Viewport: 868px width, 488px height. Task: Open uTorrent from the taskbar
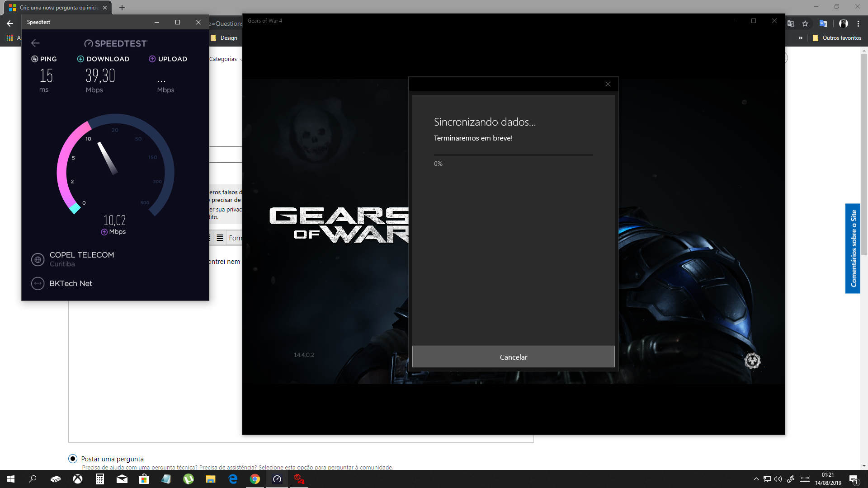pyautogui.click(x=189, y=479)
